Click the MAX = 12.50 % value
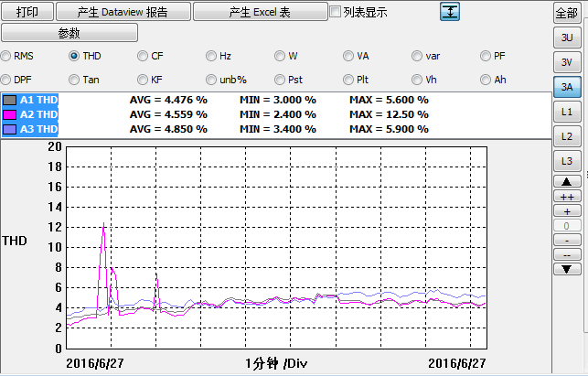588x376 pixels. click(x=389, y=115)
